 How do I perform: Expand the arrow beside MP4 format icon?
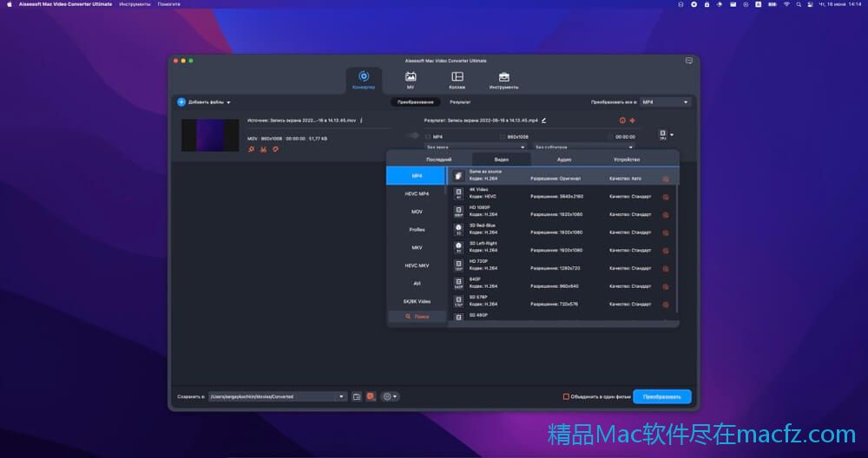(672, 135)
